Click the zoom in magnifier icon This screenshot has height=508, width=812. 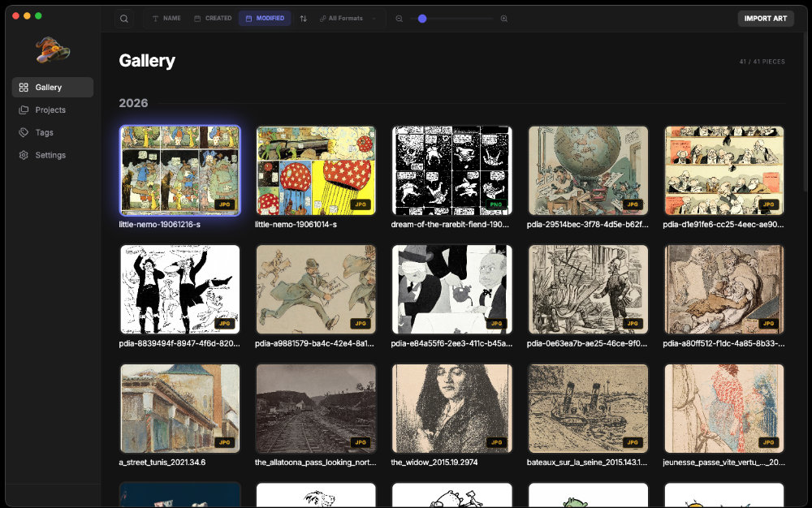[x=504, y=19]
